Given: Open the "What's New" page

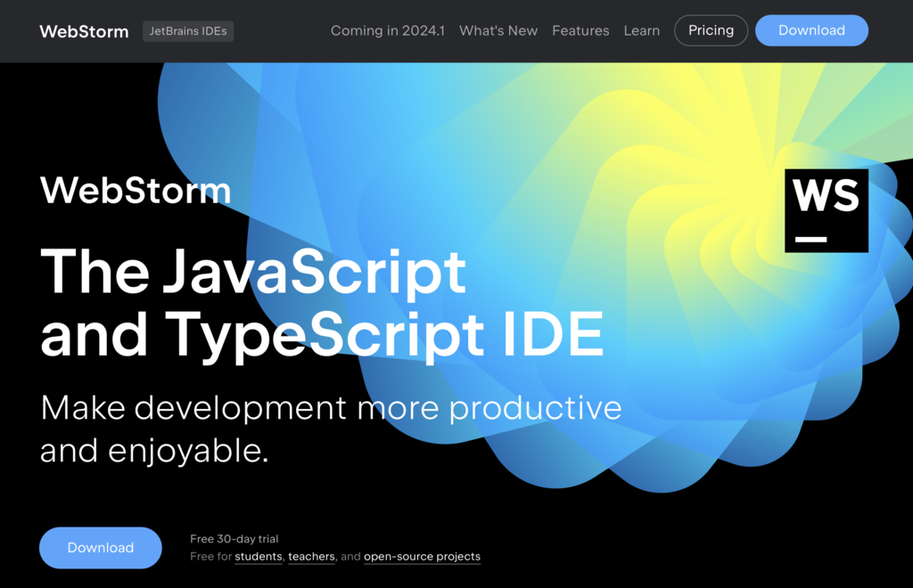Looking at the screenshot, I should (498, 30).
